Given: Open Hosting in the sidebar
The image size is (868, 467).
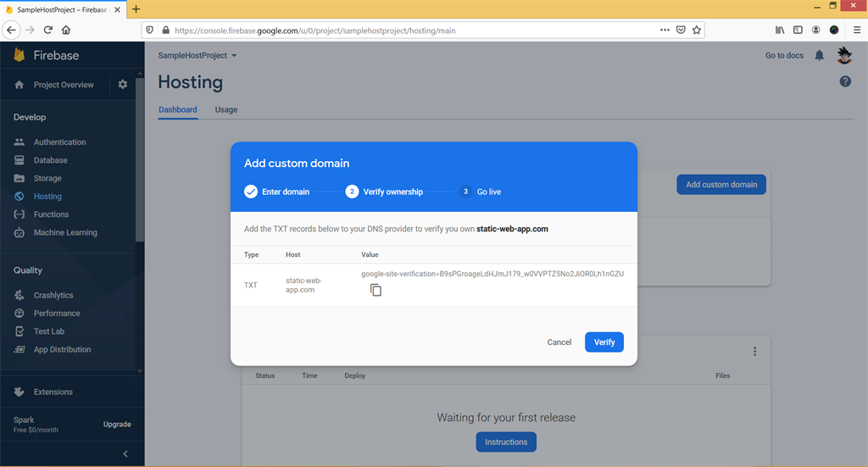Looking at the screenshot, I should coord(47,197).
